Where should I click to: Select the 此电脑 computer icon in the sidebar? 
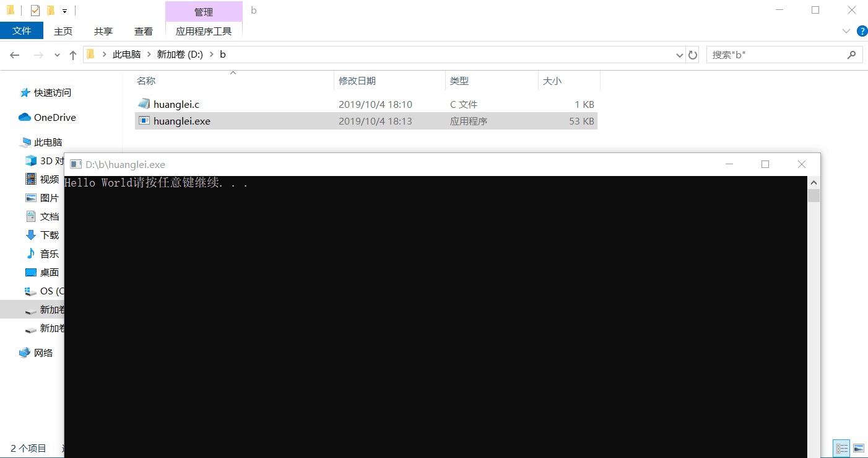(25, 143)
